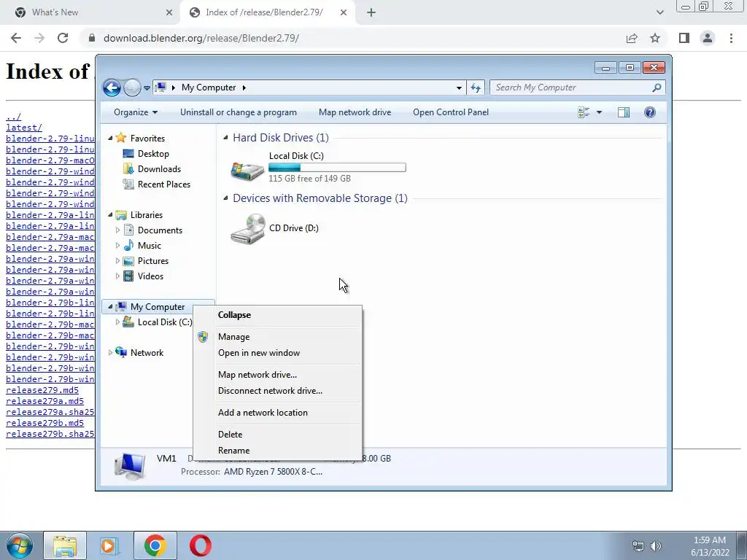Collapse the Favorites tree node
This screenshot has height=560, width=747.
[x=110, y=138]
